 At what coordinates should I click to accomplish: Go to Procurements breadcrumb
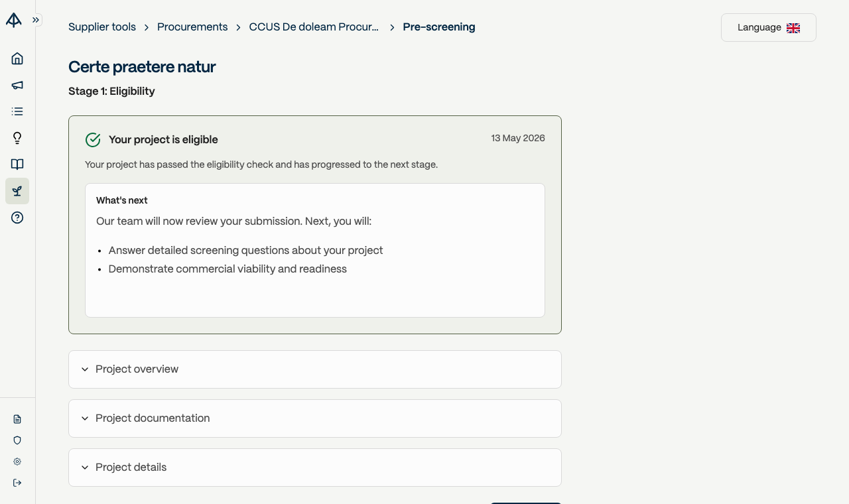click(192, 27)
